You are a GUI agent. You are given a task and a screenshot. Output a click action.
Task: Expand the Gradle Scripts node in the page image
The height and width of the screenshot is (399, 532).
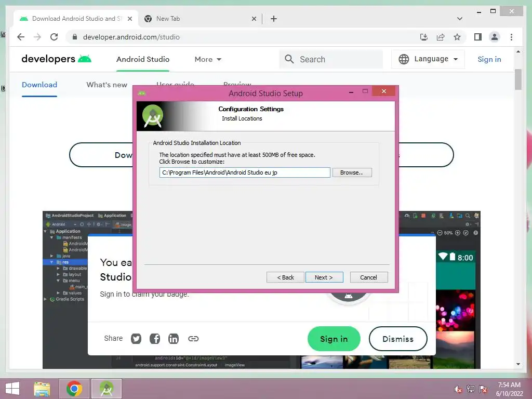46,299
